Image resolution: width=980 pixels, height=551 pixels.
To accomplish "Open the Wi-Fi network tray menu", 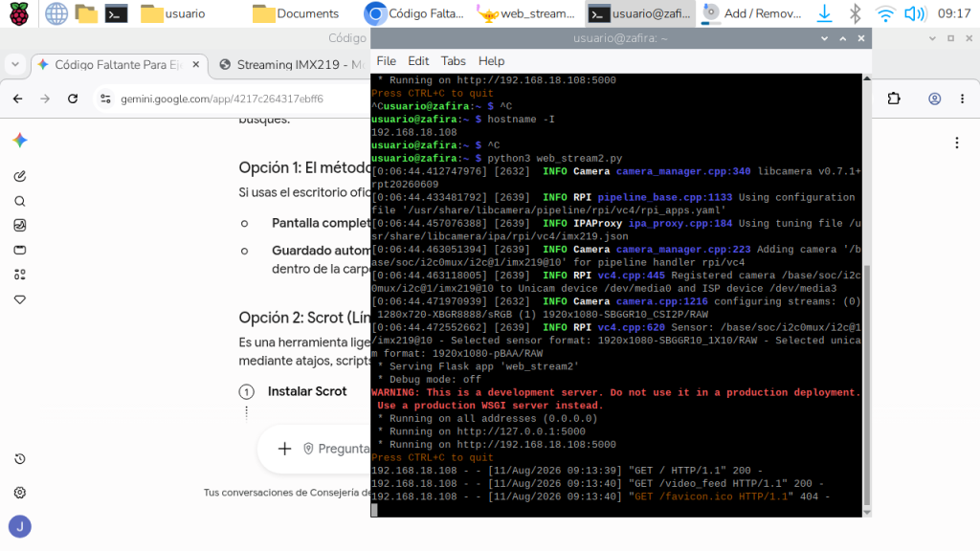I will coord(885,13).
